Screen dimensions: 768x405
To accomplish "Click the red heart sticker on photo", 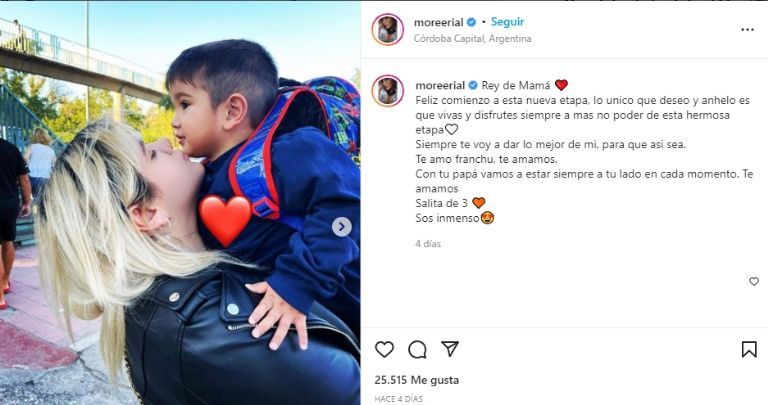I will point(225,220).
